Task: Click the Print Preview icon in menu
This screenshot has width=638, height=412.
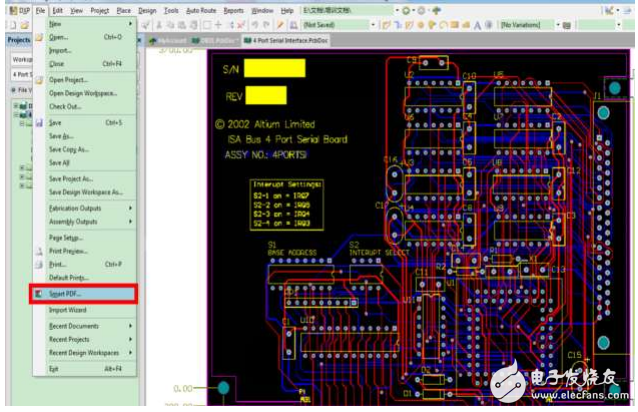Action: click(39, 251)
